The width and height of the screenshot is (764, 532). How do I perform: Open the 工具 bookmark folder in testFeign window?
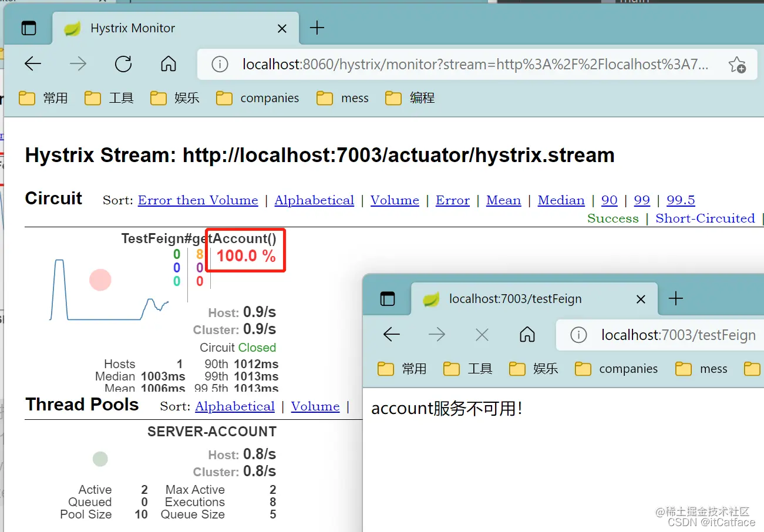[468, 369]
